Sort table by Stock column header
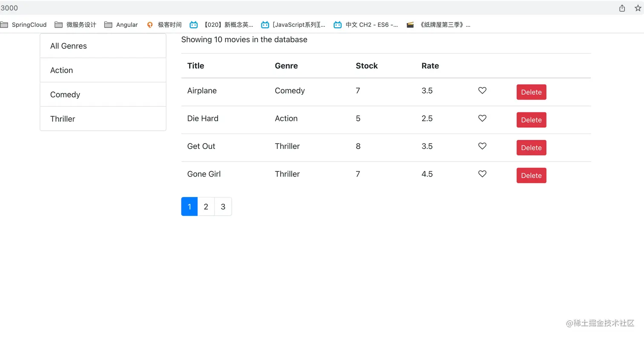The width and height of the screenshot is (644, 337). point(367,66)
